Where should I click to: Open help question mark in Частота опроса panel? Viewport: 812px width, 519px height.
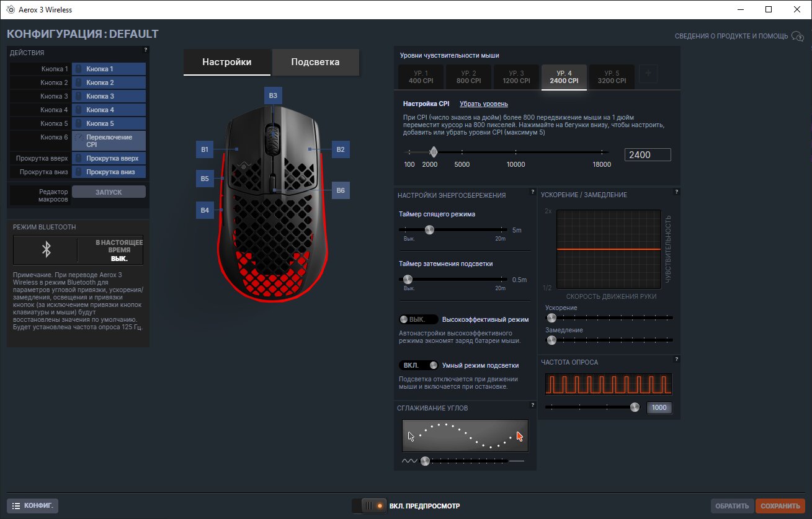tap(677, 359)
